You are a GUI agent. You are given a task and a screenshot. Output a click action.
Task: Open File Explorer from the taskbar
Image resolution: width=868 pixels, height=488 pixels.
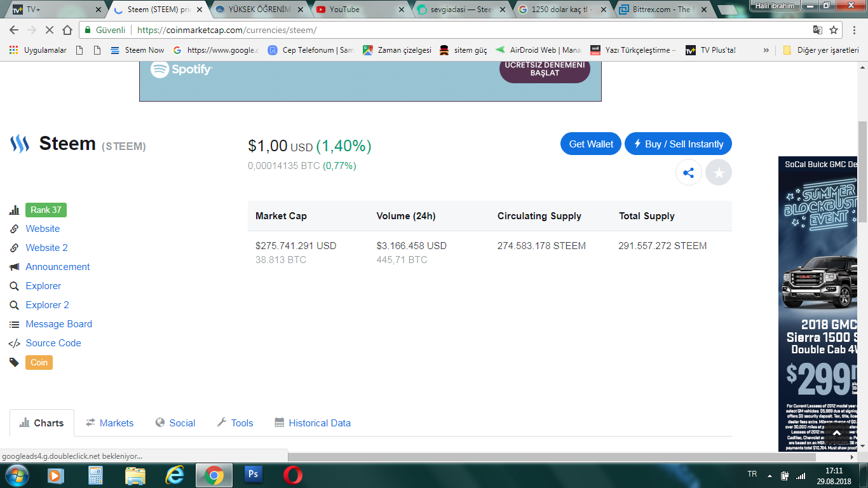tap(135, 475)
